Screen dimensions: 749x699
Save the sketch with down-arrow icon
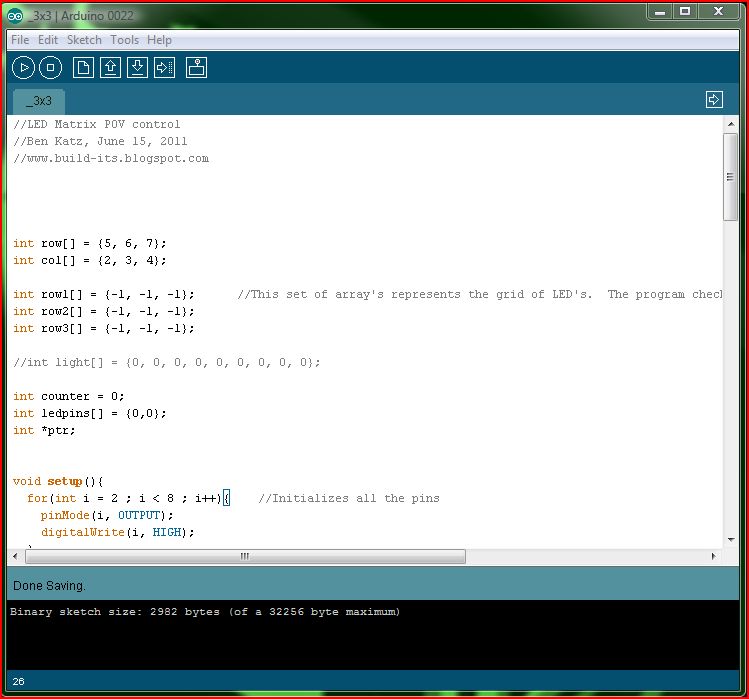pos(137,67)
